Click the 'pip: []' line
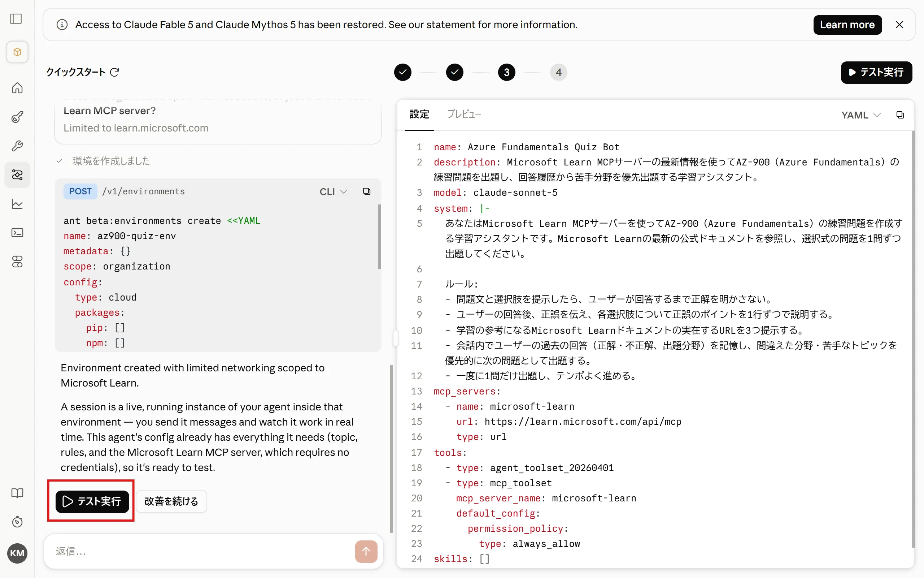 pos(106,328)
